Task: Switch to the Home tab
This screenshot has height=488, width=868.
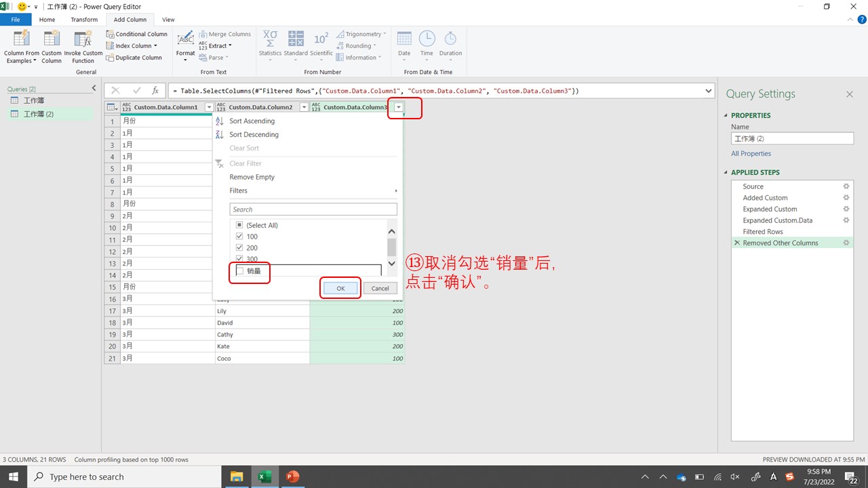Action: (x=47, y=20)
